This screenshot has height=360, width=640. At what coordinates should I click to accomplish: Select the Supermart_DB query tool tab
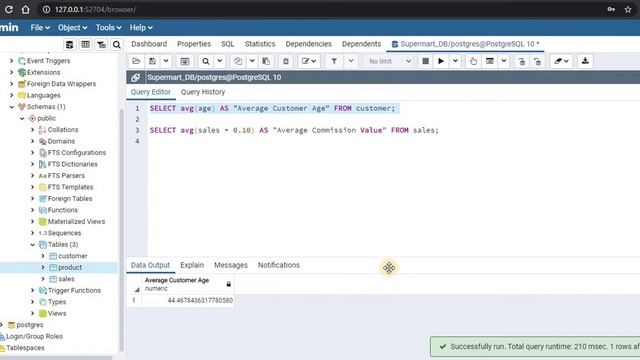[x=465, y=44]
